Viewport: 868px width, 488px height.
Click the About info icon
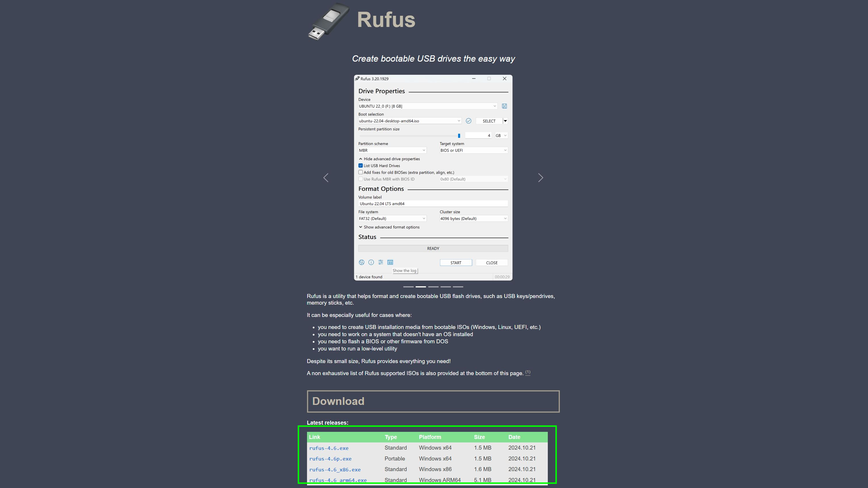tap(371, 262)
